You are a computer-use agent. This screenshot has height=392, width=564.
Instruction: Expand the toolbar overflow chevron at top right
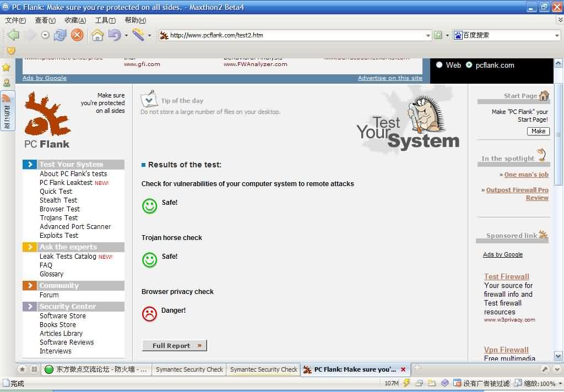[560, 20]
